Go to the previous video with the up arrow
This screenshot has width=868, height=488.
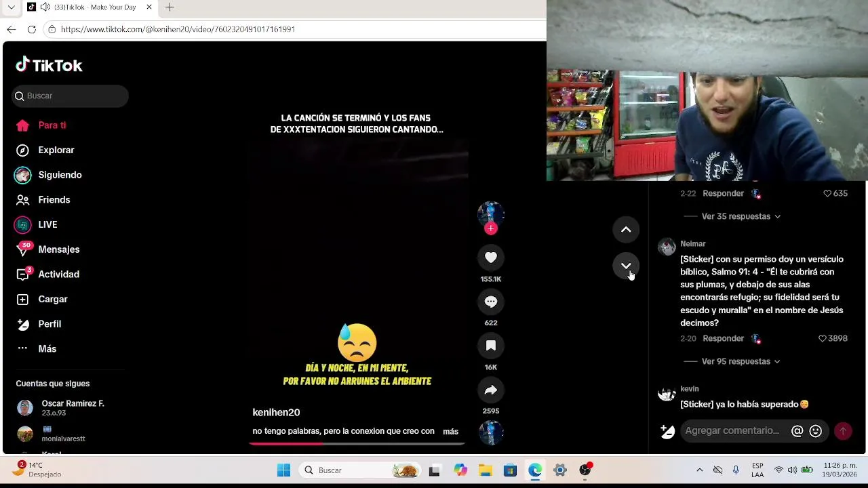(x=626, y=230)
